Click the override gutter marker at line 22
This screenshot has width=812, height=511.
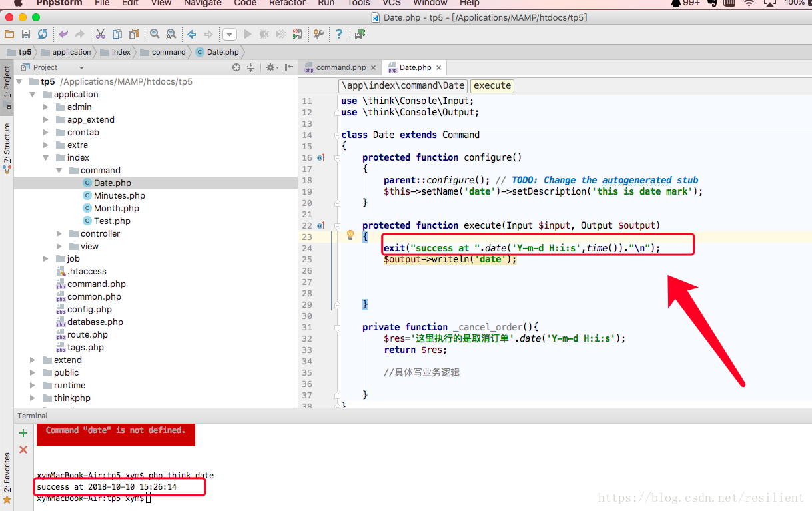[320, 226]
